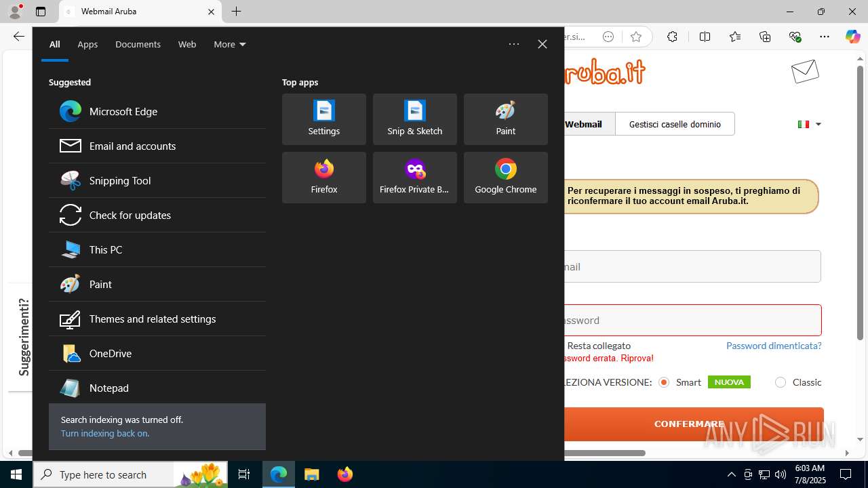
Task: Click the password input field
Action: point(692,320)
